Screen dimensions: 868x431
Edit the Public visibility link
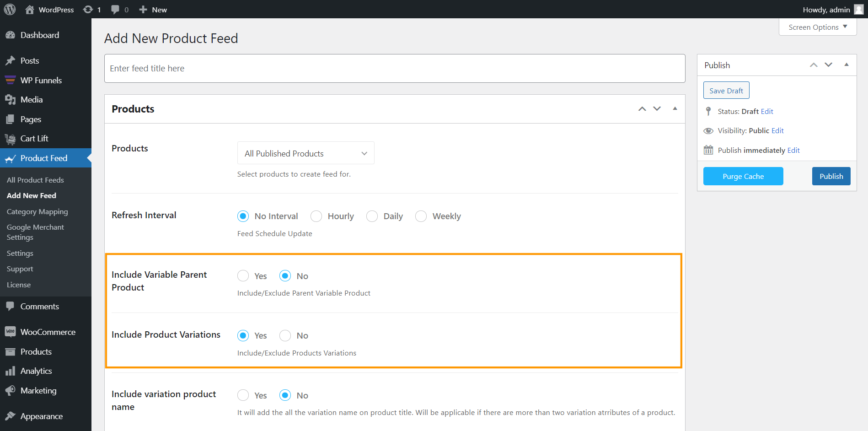point(777,131)
